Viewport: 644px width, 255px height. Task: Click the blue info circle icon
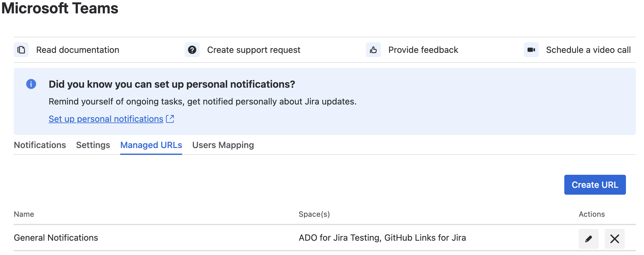(31, 84)
